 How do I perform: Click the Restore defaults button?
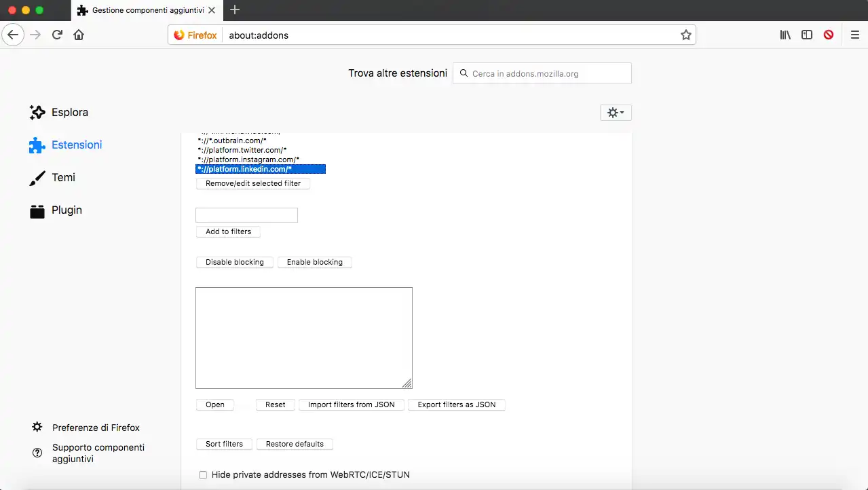coord(295,444)
